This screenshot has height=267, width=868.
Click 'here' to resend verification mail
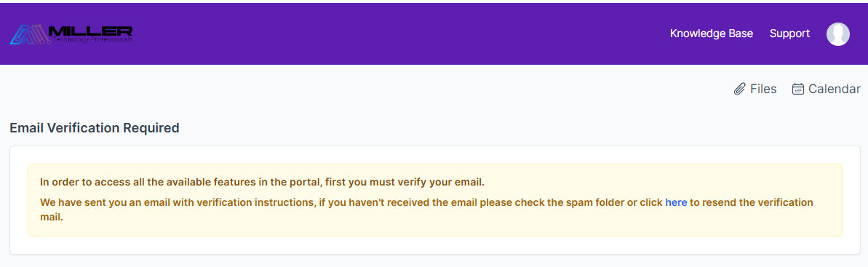pyautogui.click(x=676, y=202)
